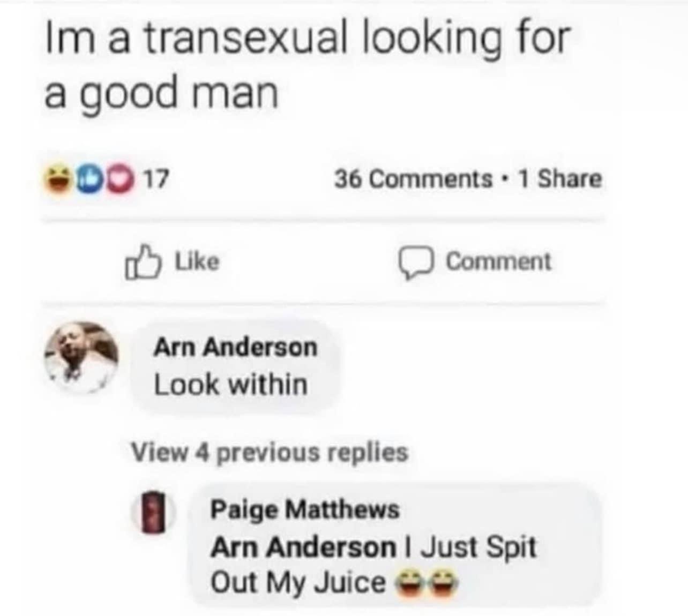The height and width of the screenshot is (616, 688).
Task: Click the laughing Haha reaction icon
Action: tap(60, 177)
